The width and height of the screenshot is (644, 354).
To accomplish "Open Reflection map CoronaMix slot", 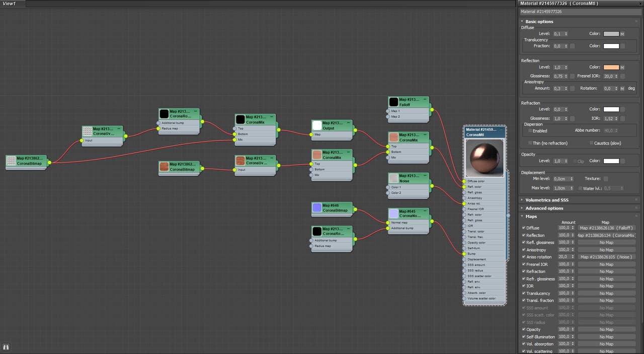I will pos(606,235).
